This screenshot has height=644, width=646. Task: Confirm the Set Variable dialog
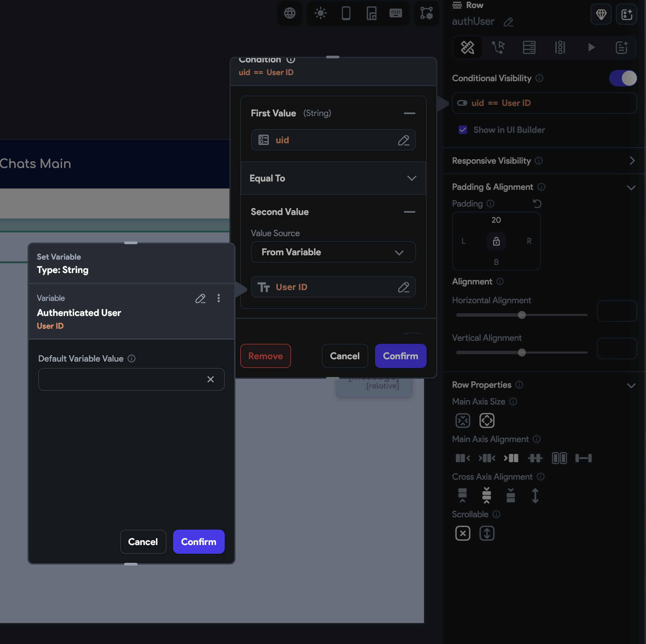pos(199,542)
